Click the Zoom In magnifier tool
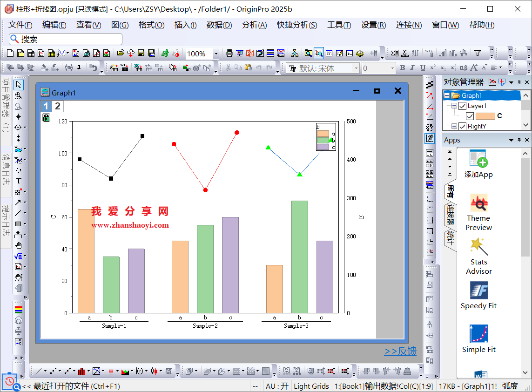 point(19,95)
